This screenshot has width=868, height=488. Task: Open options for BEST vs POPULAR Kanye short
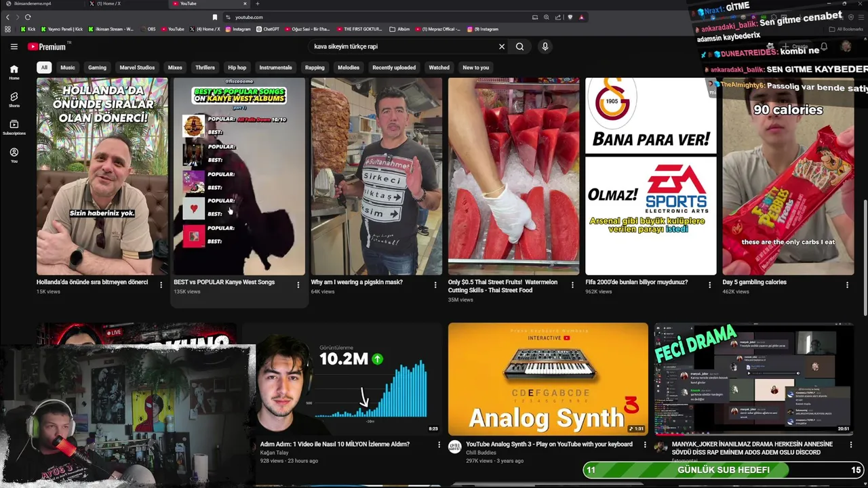click(298, 285)
